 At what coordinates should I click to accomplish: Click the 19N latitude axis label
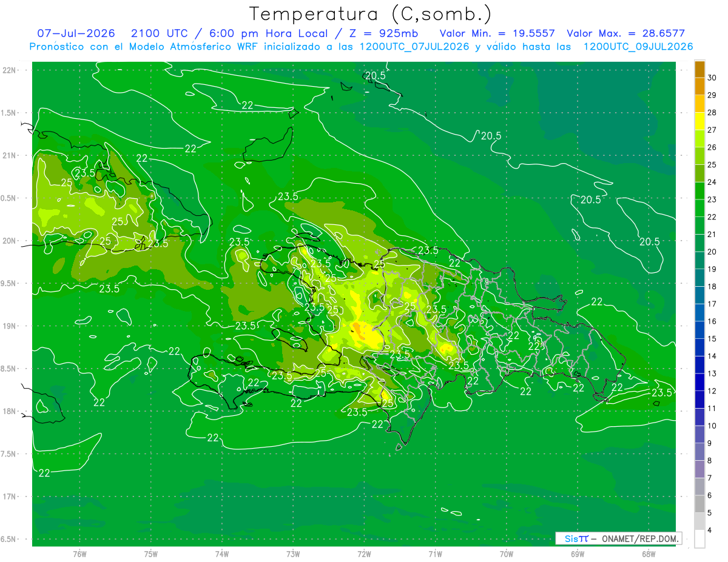coord(10,326)
